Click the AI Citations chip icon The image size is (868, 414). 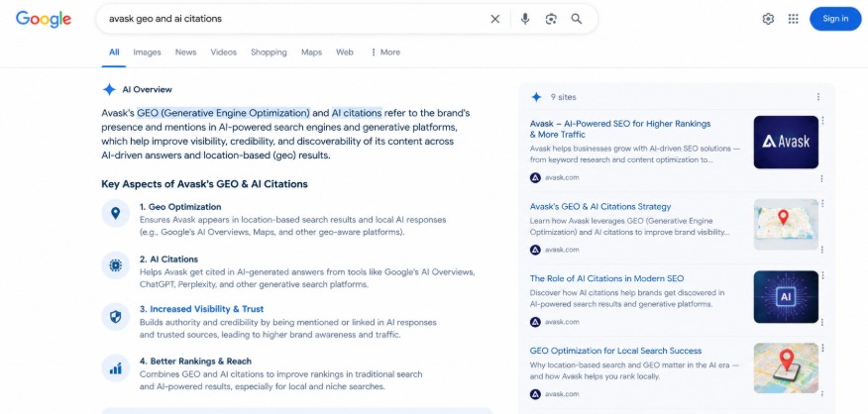point(115,265)
